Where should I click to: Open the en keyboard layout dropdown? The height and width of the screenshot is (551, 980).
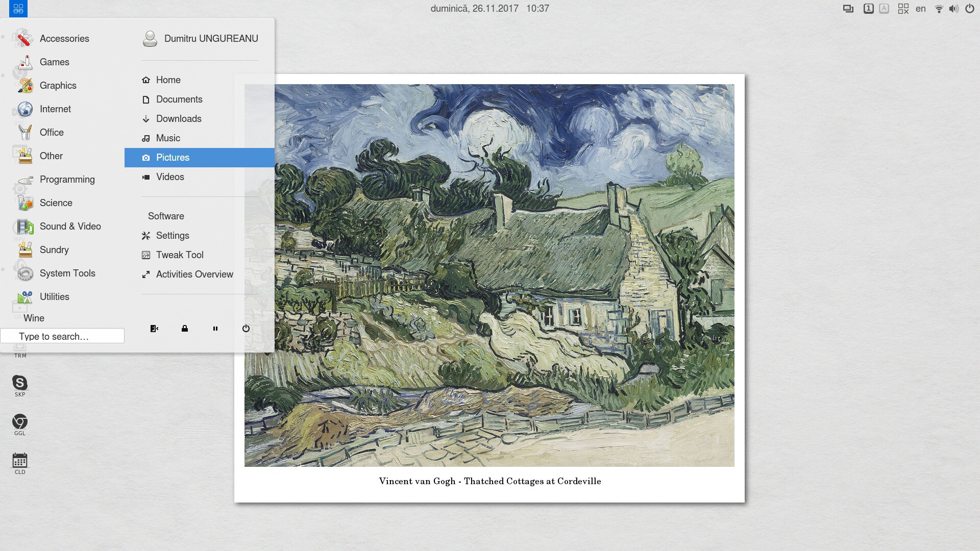tap(921, 9)
